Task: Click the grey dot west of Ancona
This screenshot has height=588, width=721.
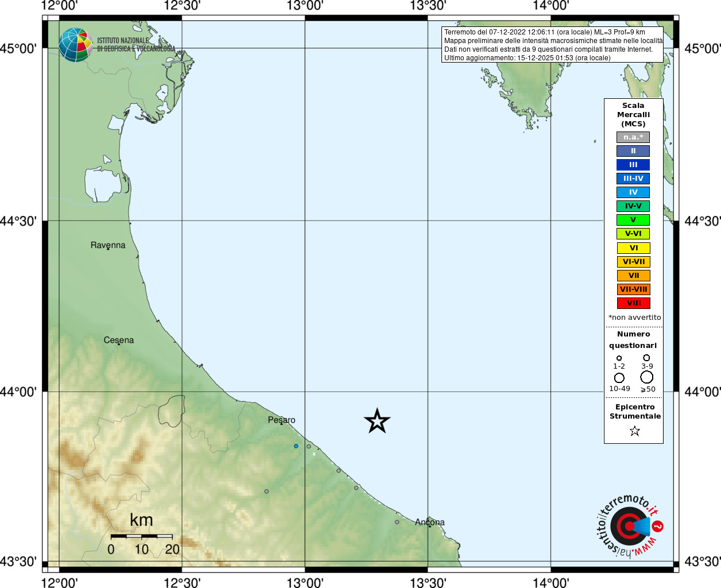Action: point(397,522)
